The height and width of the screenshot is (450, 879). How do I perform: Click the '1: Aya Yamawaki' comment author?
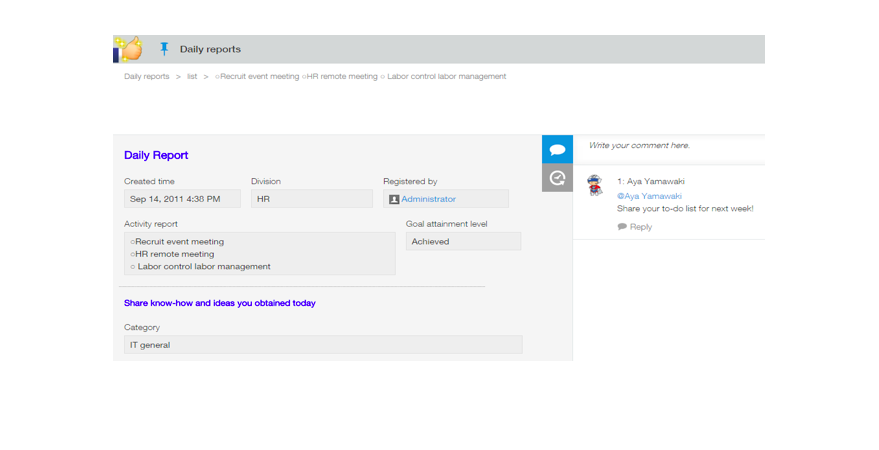click(651, 182)
